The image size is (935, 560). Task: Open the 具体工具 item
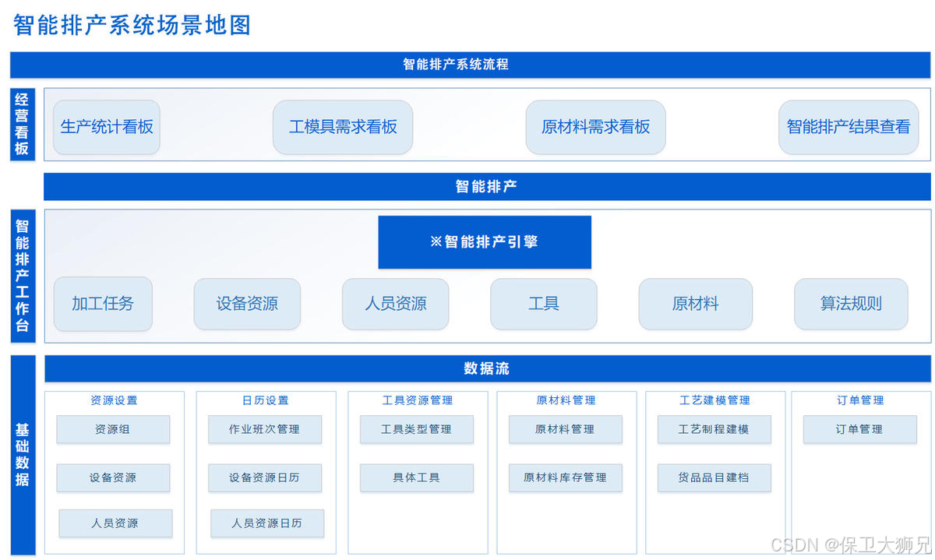[417, 477]
